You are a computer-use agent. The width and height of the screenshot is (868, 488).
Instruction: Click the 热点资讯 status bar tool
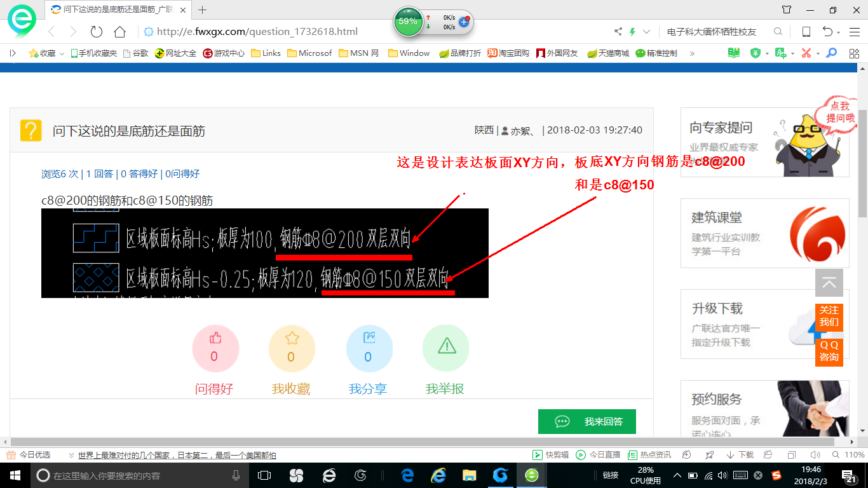click(x=649, y=455)
